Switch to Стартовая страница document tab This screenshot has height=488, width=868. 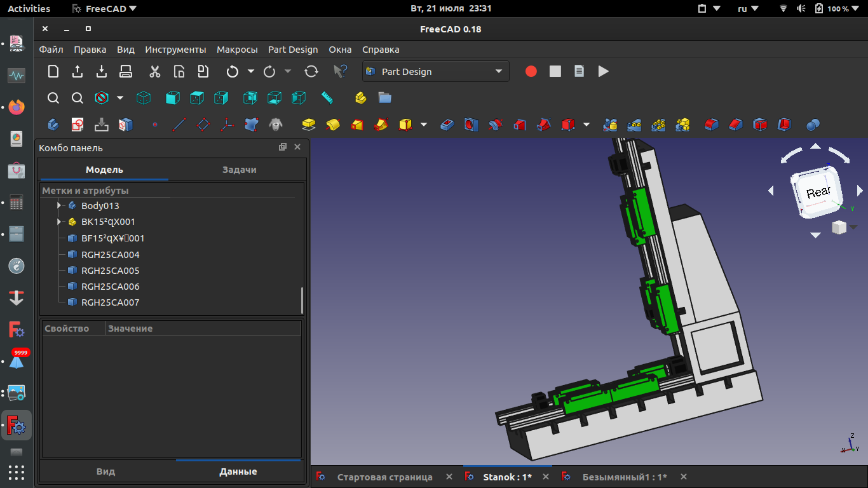pyautogui.click(x=384, y=477)
